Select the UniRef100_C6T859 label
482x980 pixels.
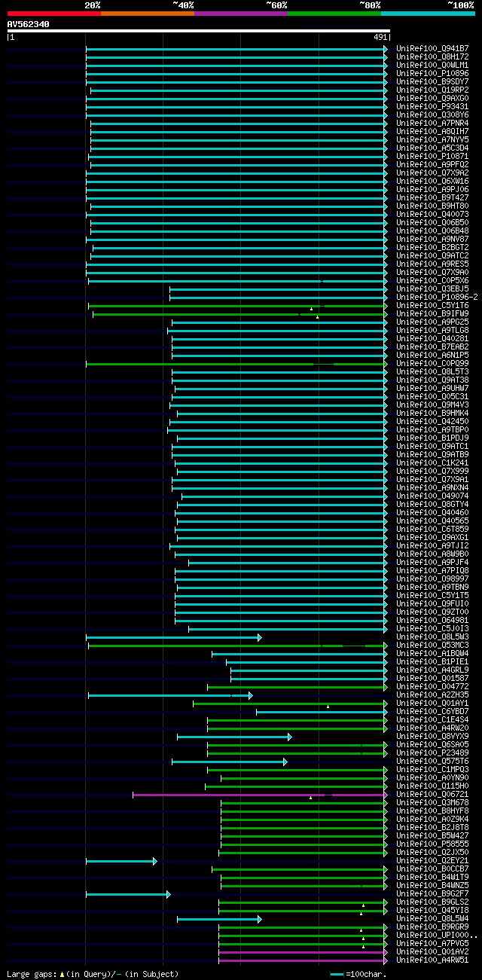[432, 529]
